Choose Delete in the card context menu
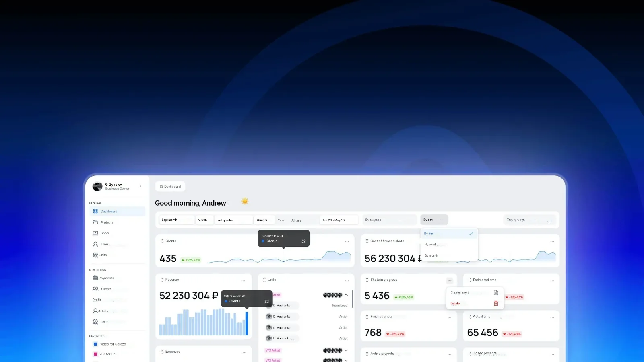 475,304
